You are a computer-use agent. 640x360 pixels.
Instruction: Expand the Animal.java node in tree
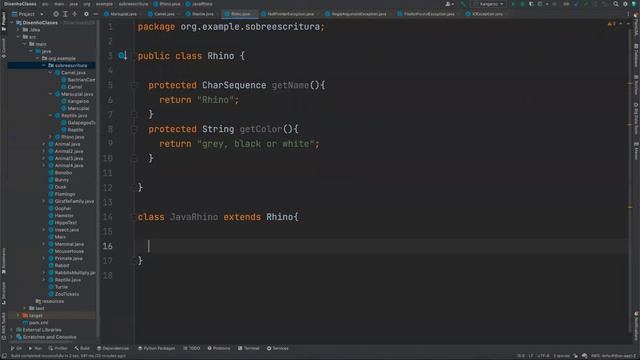(x=44, y=144)
